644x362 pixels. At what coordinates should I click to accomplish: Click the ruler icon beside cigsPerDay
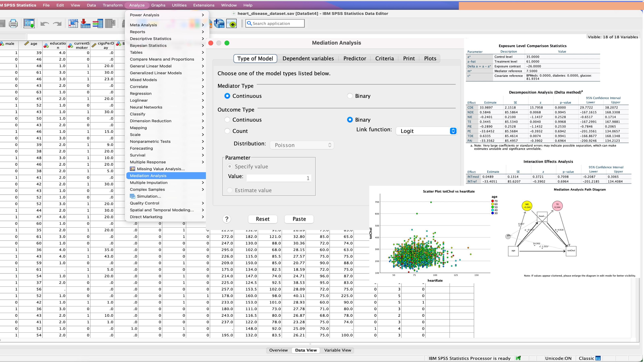click(x=94, y=45)
